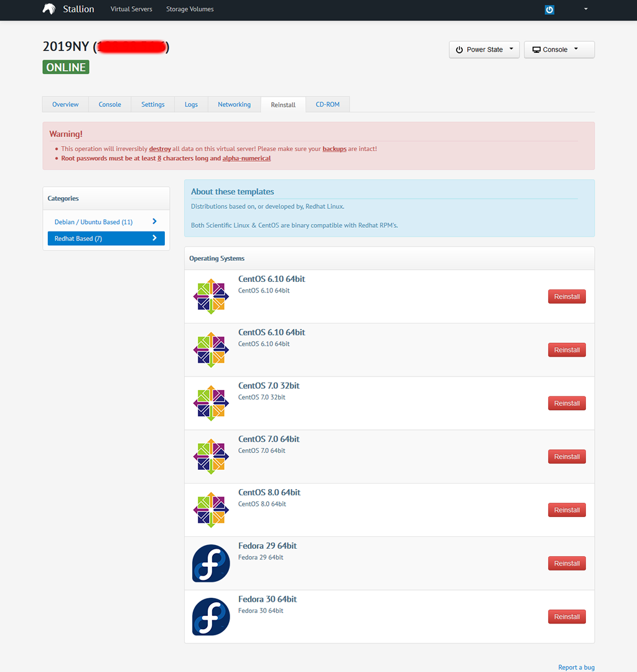Click the 'Warning!' heading

point(65,134)
